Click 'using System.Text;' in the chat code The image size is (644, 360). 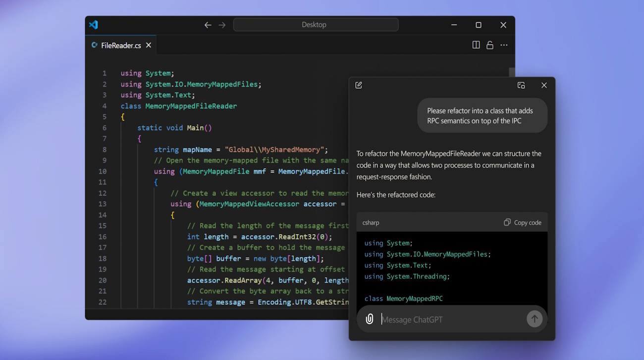tap(398, 265)
